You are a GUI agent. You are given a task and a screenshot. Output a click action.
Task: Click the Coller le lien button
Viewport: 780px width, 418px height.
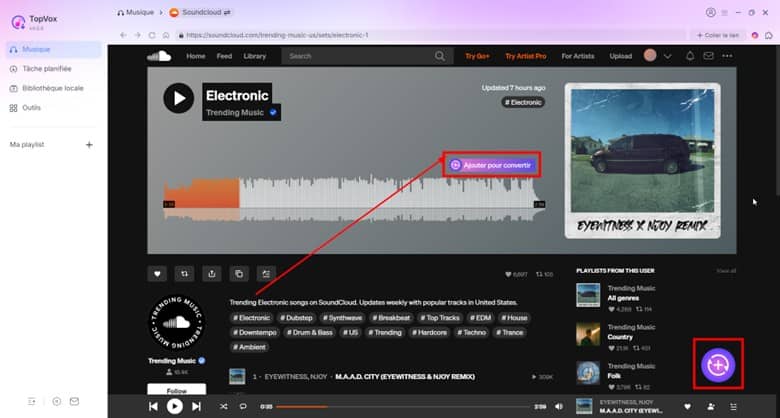tap(717, 35)
